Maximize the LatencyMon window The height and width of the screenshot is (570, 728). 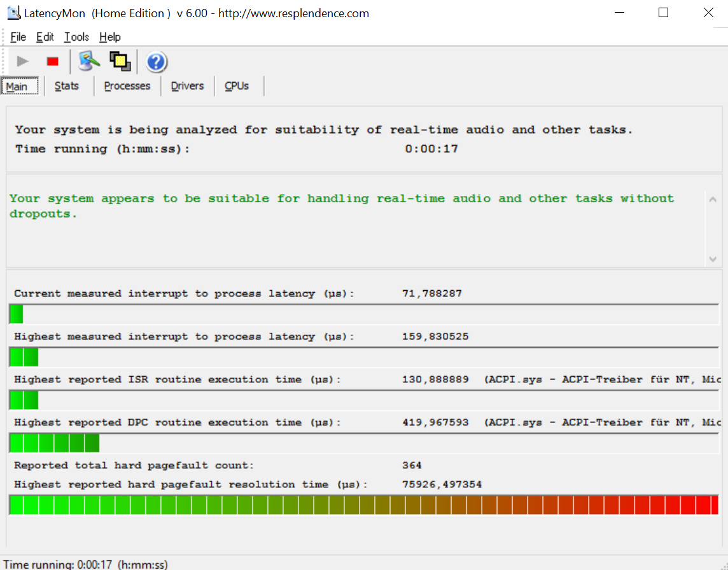(x=663, y=13)
